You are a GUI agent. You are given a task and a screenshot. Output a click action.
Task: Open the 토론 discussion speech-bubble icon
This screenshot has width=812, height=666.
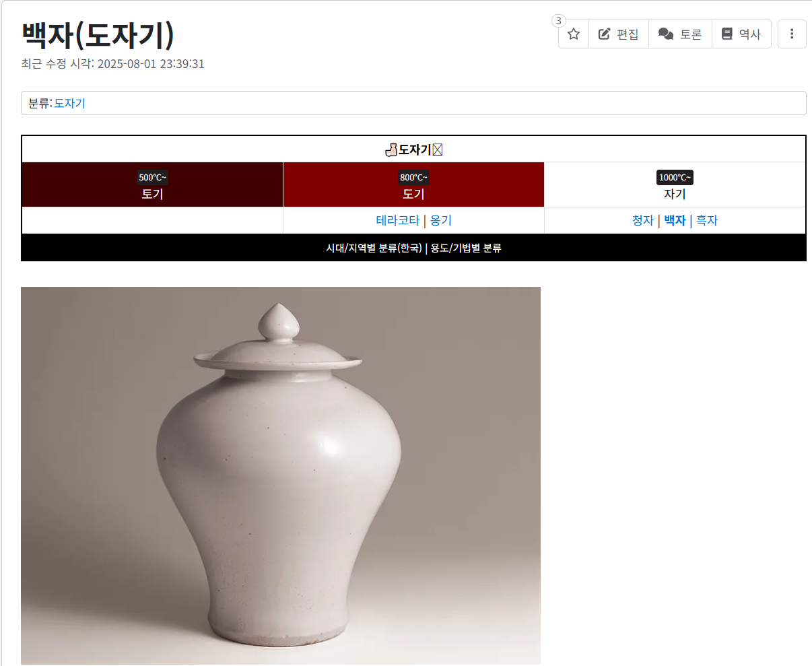pyautogui.click(x=666, y=34)
